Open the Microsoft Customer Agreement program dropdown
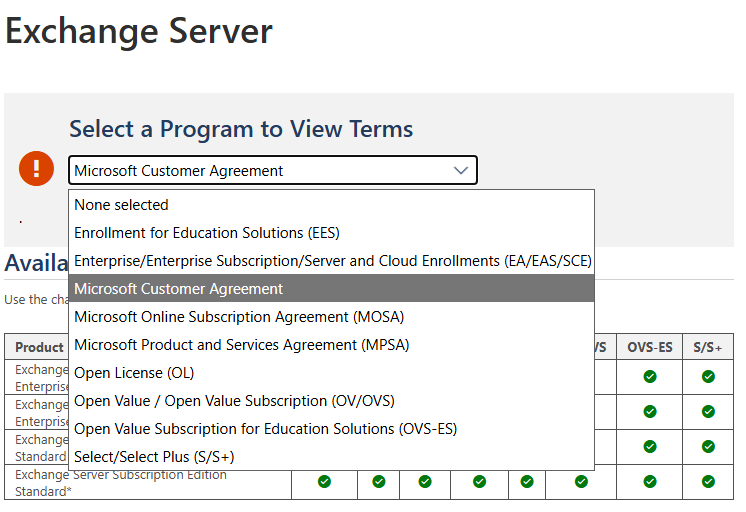746x512 pixels. tap(273, 170)
